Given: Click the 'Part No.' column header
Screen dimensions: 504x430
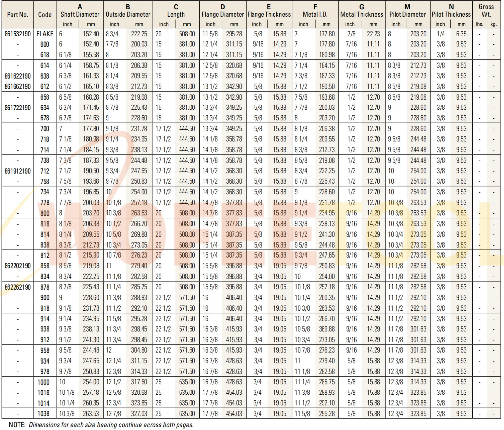Looking at the screenshot, I should pos(18,15).
